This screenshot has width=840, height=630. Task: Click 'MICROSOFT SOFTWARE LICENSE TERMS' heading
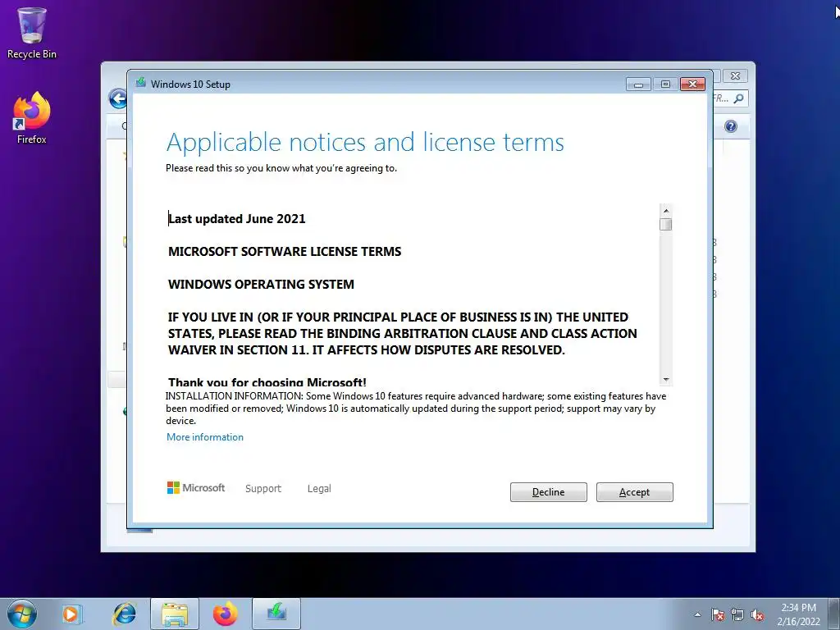pyautogui.click(x=285, y=251)
